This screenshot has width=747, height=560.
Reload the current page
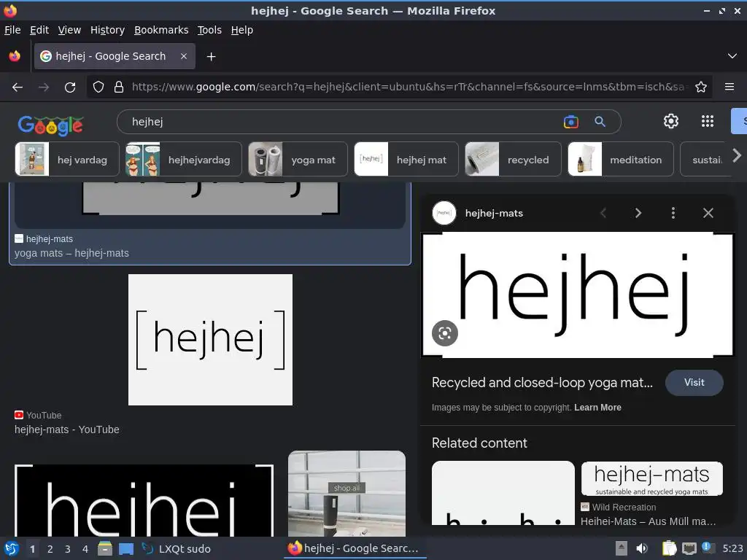pos(70,87)
